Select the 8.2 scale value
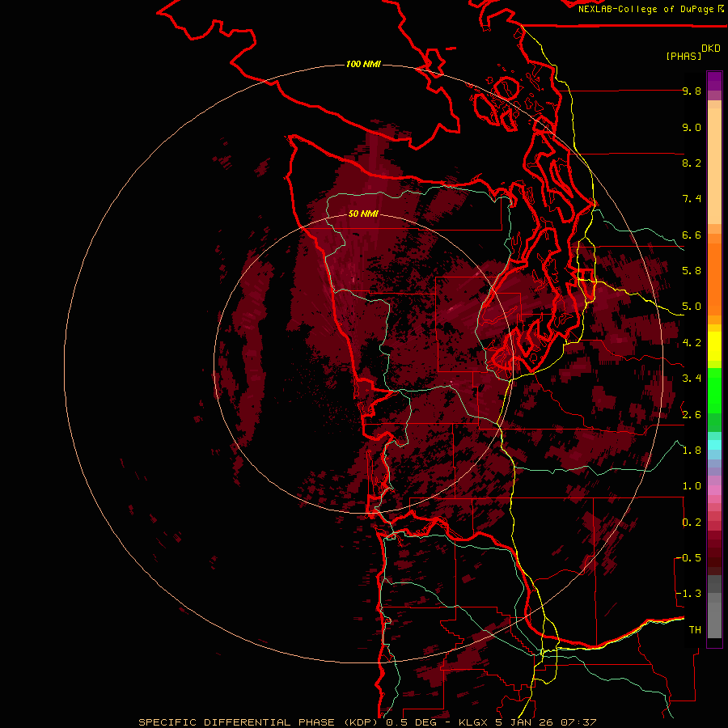Screen dimensions: 728x728 coord(692,163)
